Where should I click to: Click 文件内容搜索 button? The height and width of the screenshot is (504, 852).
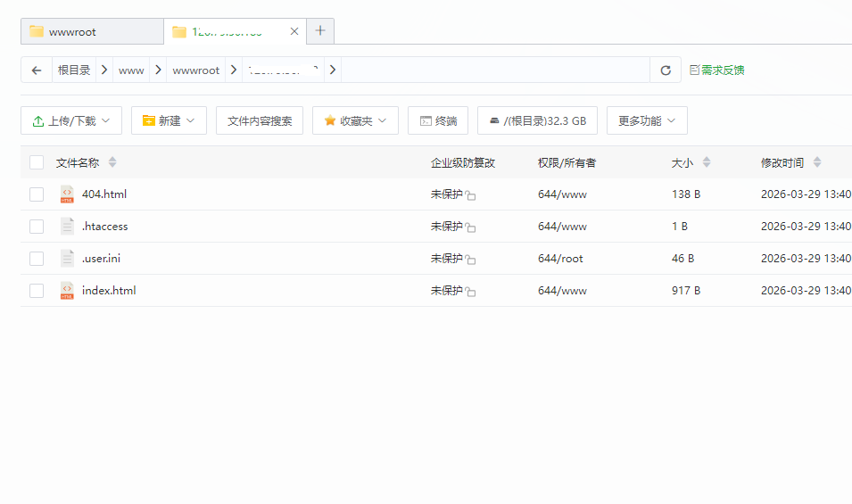point(260,120)
